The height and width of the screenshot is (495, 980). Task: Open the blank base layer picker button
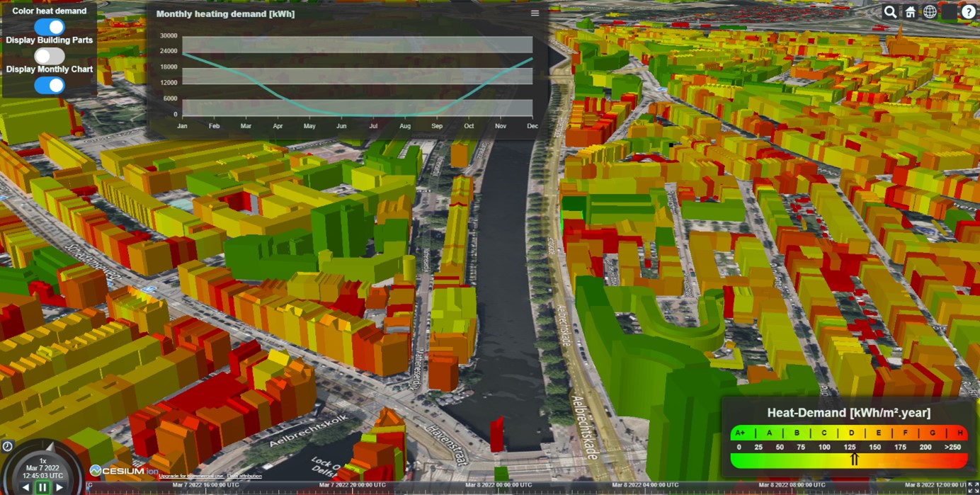[950, 12]
